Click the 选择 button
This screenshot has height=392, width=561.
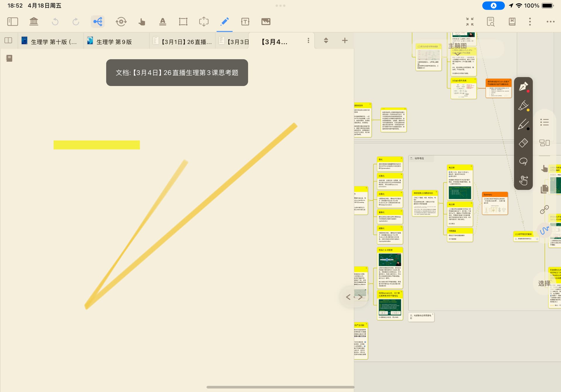click(x=544, y=283)
